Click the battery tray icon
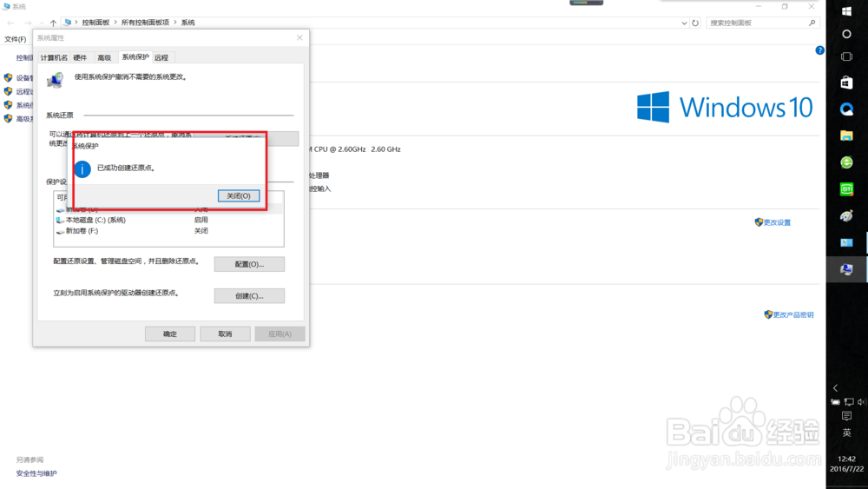 pyautogui.click(x=835, y=402)
